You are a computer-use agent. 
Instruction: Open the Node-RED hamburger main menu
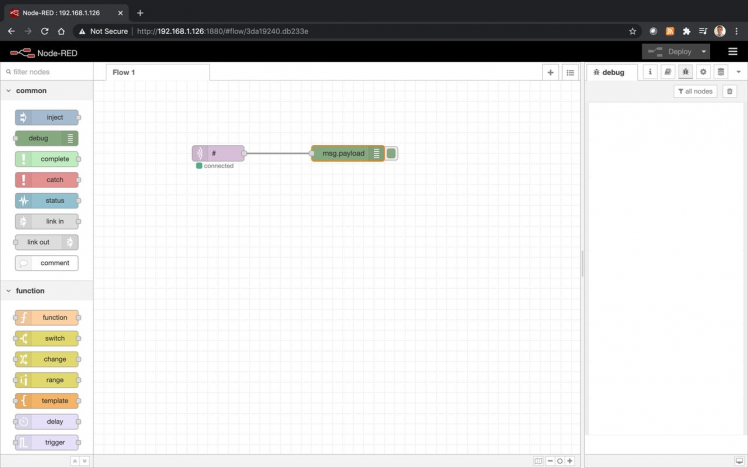[x=732, y=51]
